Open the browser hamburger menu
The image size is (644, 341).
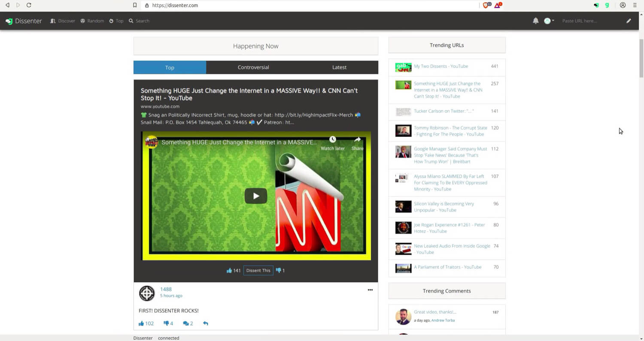pos(635,5)
